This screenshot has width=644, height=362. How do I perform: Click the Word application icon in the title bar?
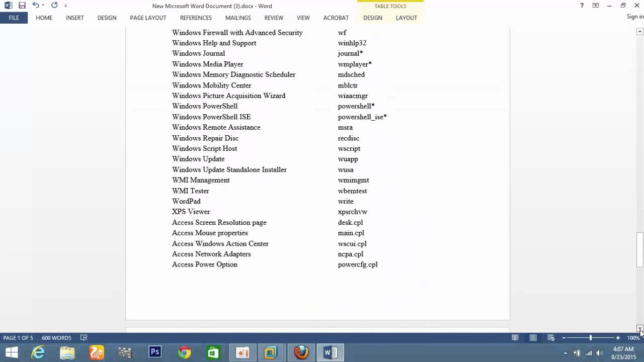[8, 6]
